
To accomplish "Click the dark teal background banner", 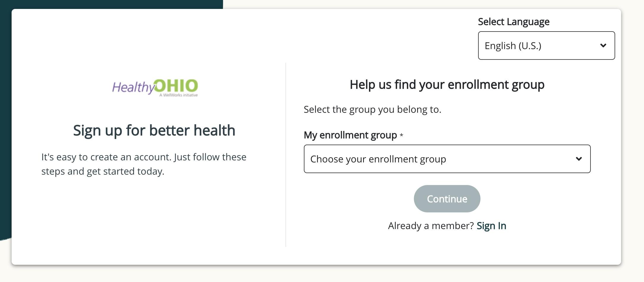I will click(x=5, y=119).
